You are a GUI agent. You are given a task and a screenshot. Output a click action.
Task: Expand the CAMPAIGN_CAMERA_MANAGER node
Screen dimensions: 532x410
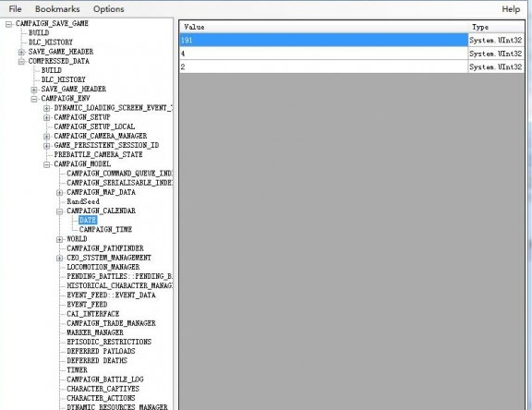(47, 137)
